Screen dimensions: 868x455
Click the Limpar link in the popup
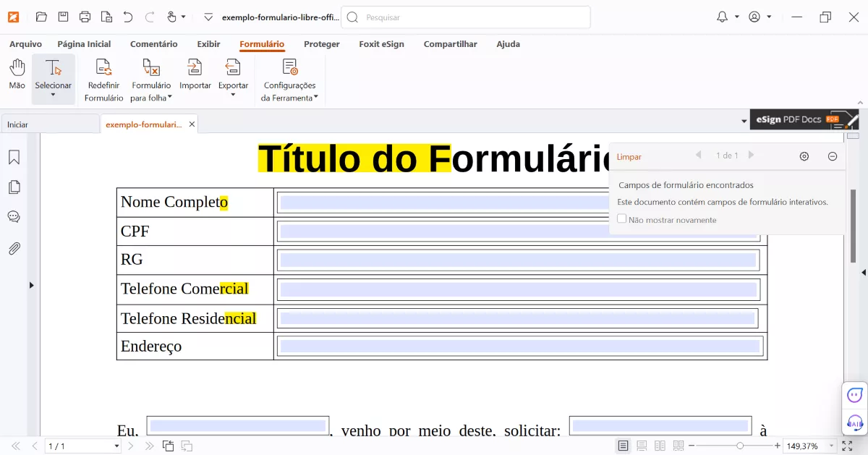tap(629, 156)
